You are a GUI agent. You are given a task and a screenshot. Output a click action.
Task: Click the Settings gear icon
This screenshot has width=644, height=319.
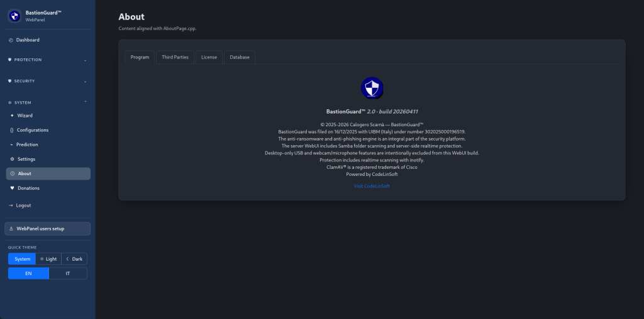coord(12,159)
